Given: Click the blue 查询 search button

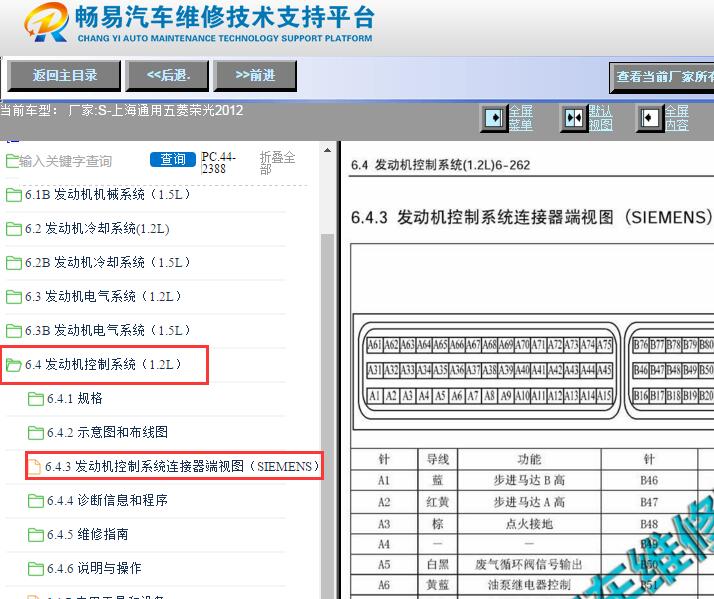Looking at the screenshot, I should (173, 159).
